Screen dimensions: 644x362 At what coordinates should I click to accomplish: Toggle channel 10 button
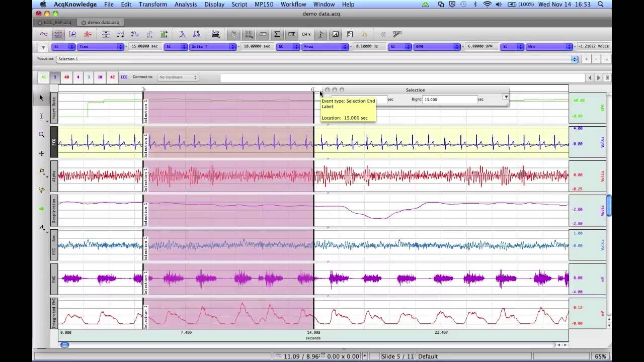100,77
